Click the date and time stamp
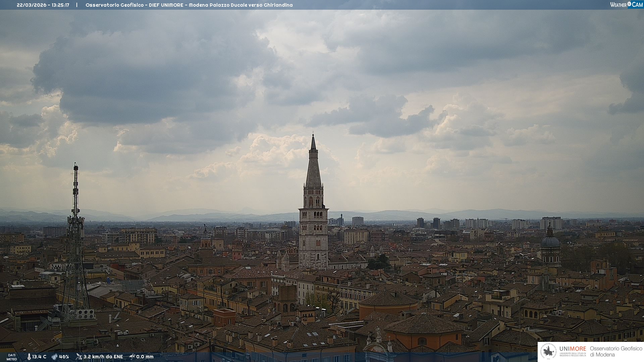Image resolution: width=644 pixels, height=362 pixels. [43, 5]
